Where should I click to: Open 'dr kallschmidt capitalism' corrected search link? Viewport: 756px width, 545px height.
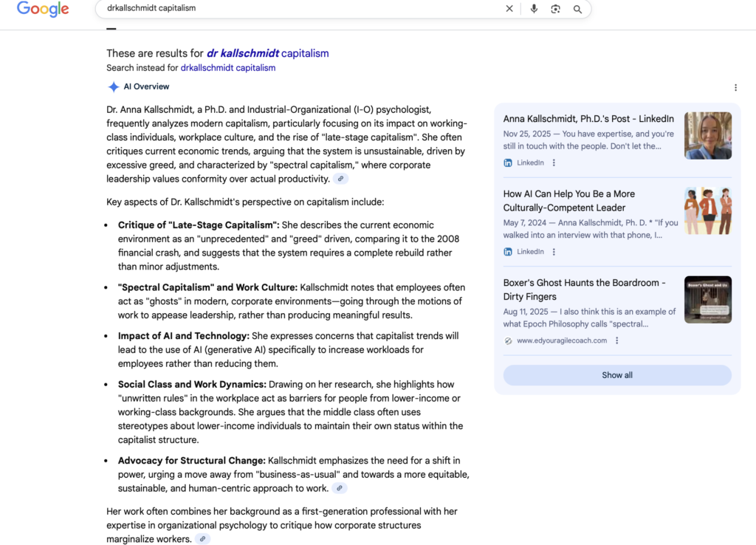(267, 53)
